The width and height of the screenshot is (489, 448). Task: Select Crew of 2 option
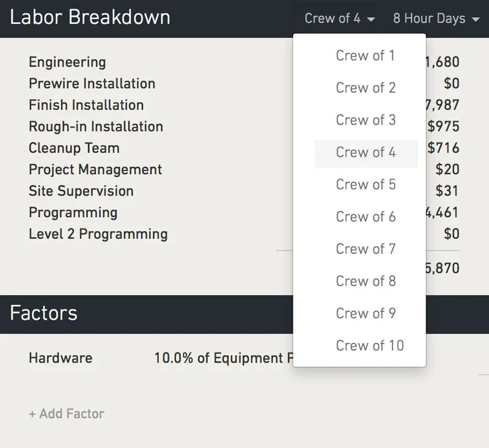(x=366, y=88)
